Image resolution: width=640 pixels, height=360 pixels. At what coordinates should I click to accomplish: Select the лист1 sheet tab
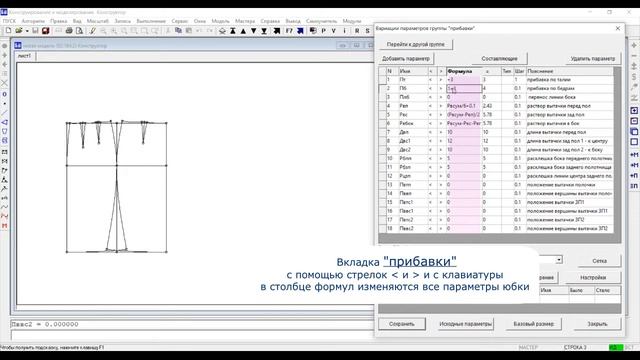[24, 56]
